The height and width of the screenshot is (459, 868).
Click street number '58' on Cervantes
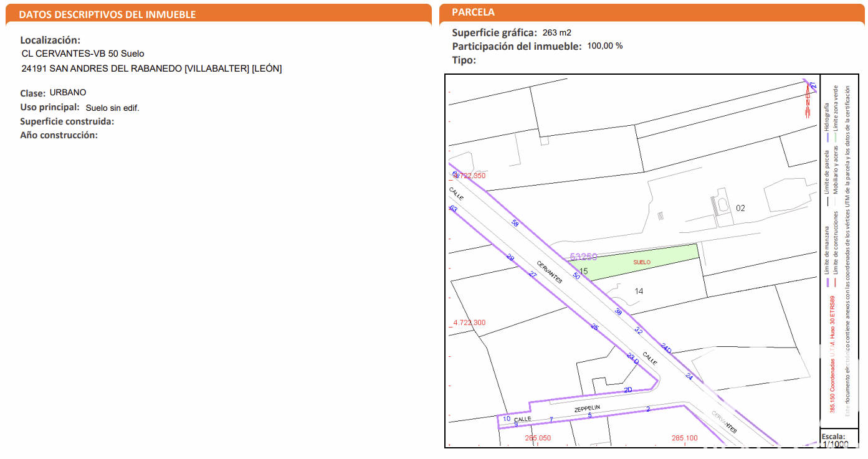click(x=515, y=223)
